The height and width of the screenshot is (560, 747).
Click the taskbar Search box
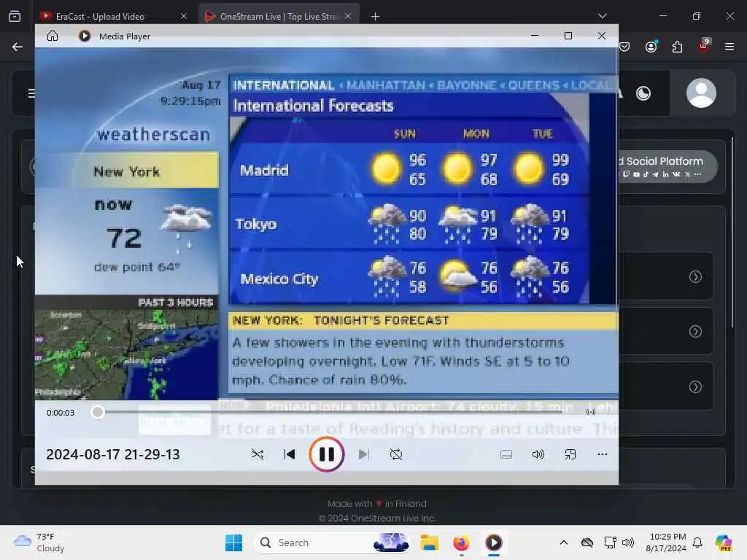pos(333,542)
